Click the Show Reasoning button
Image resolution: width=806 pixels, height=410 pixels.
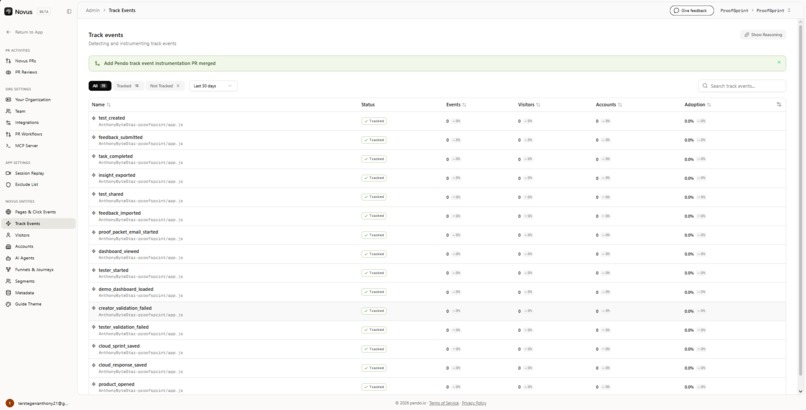point(763,35)
